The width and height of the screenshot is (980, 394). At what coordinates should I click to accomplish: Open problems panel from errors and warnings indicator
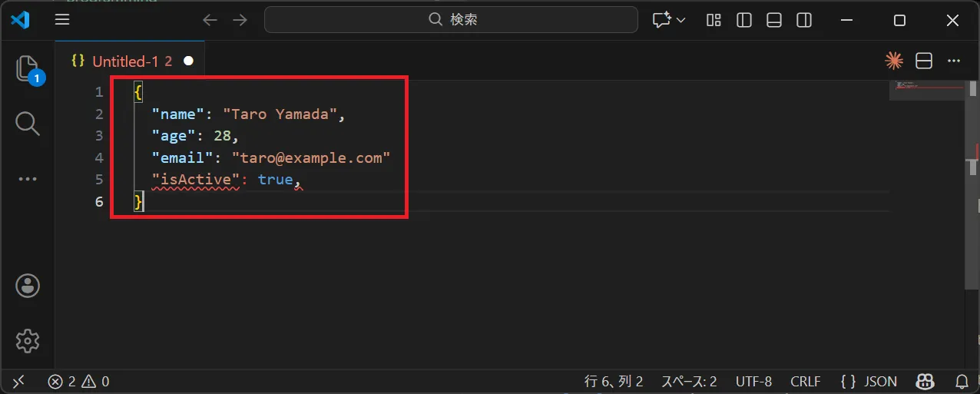point(78,381)
